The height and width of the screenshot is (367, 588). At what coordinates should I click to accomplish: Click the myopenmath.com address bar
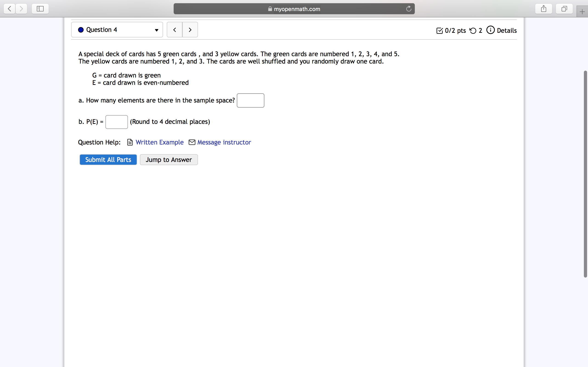click(294, 9)
